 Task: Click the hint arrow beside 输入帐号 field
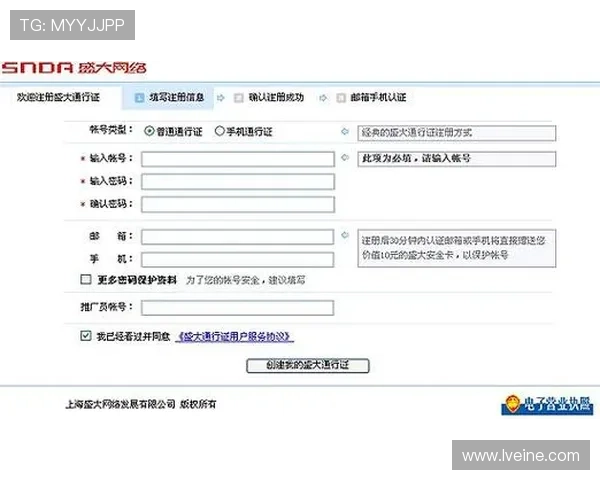coord(345,157)
